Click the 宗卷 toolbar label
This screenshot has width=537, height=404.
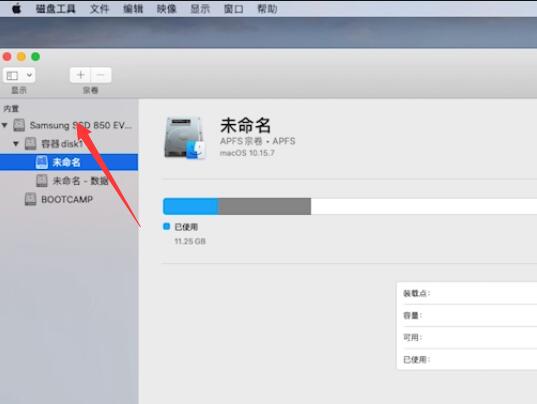pyautogui.click(x=90, y=90)
